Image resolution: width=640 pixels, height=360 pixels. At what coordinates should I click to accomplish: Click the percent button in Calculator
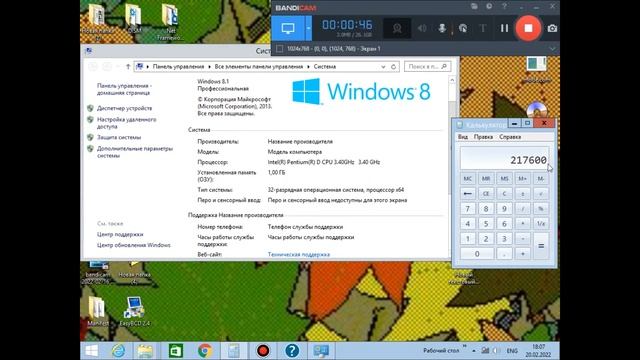coord(541,209)
